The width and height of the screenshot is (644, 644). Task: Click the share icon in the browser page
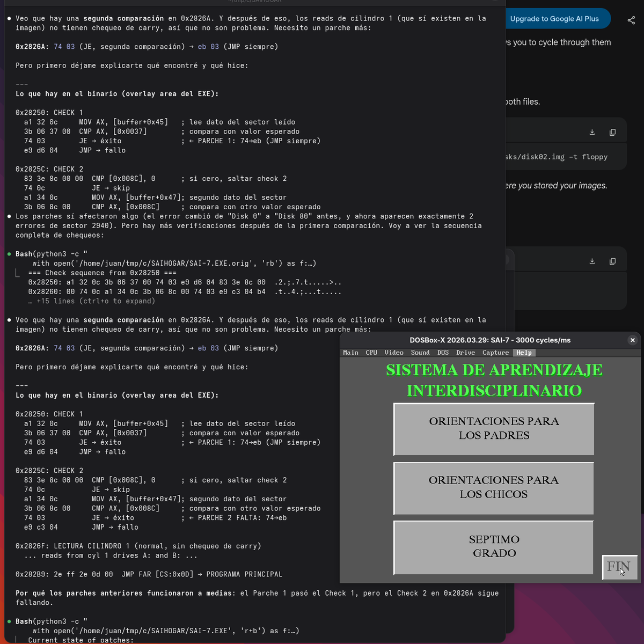coord(631,20)
